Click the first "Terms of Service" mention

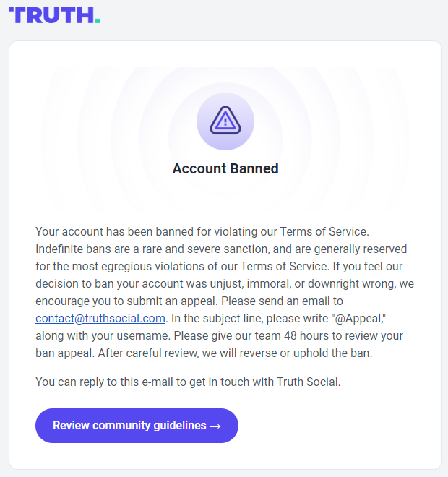(x=324, y=232)
